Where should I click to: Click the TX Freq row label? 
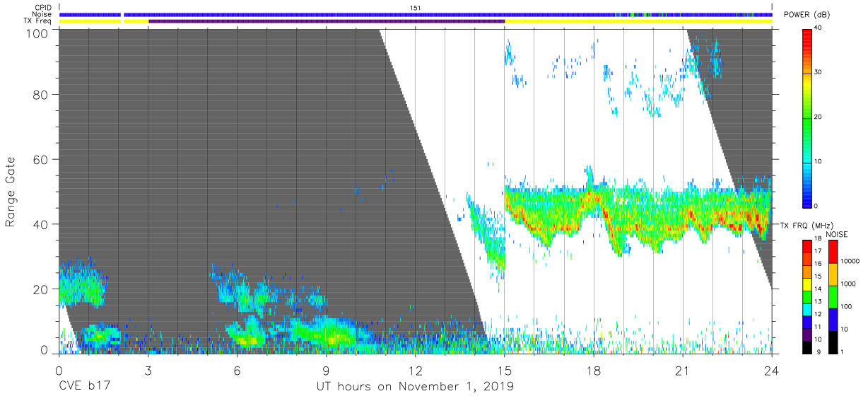point(37,21)
